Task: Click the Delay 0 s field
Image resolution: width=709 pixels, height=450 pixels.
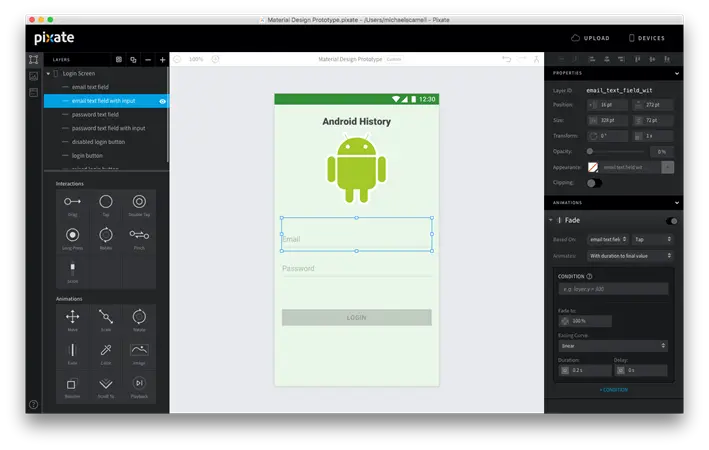Action: click(x=641, y=370)
